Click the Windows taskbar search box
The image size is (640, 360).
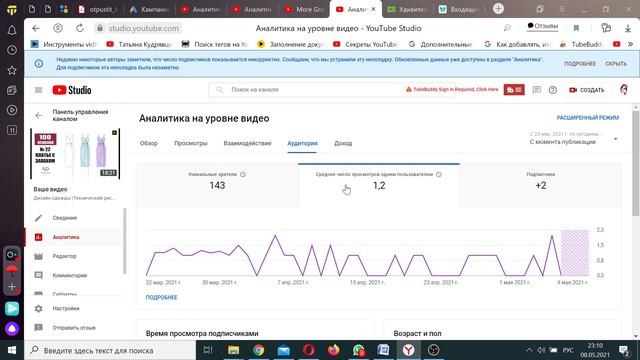[110, 350]
